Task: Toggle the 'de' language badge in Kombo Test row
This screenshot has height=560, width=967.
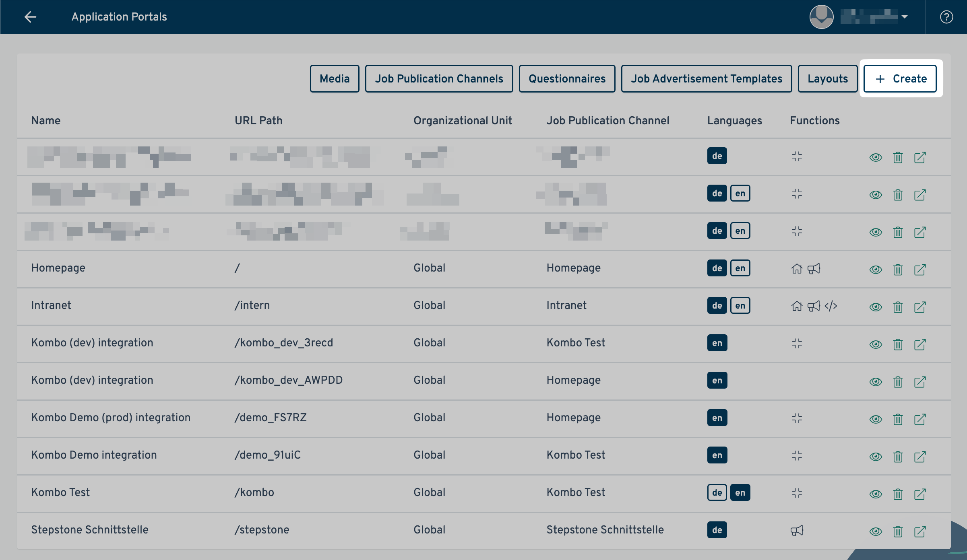Action: click(x=717, y=493)
